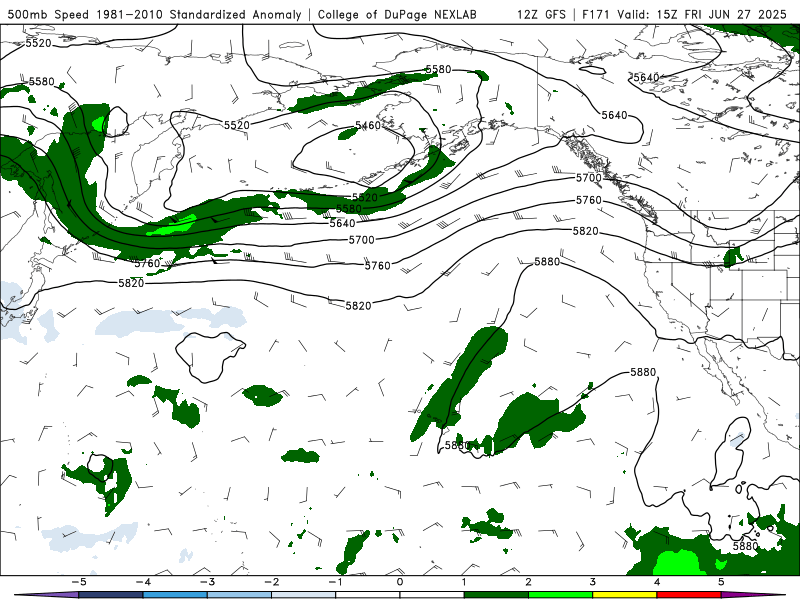
Task: Click the '-2' tick label on the color scale
Action: point(271,582)
